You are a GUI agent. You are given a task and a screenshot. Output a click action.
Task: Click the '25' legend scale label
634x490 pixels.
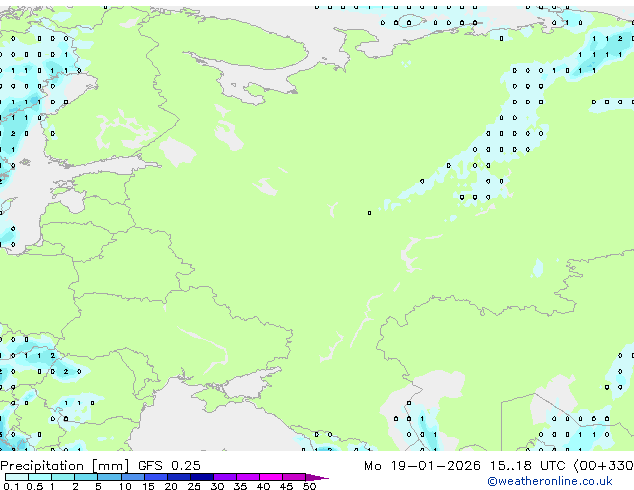click(x=194, y=486)
